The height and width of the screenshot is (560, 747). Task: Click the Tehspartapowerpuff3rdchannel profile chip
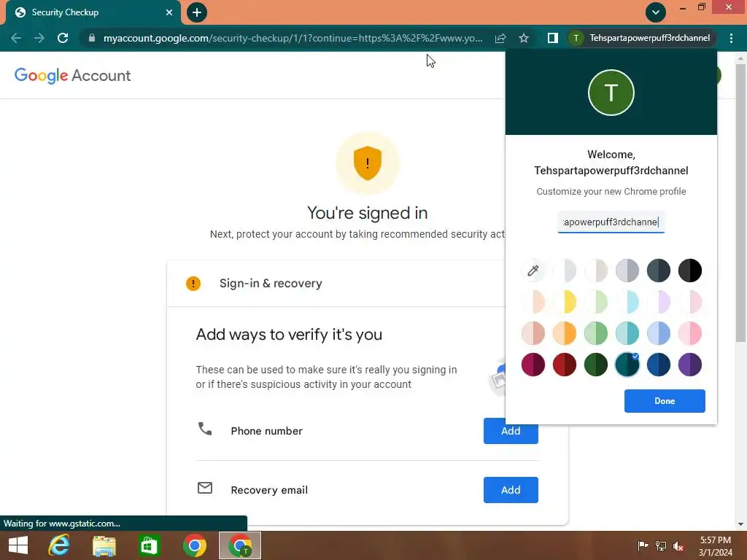pos(641,38)
